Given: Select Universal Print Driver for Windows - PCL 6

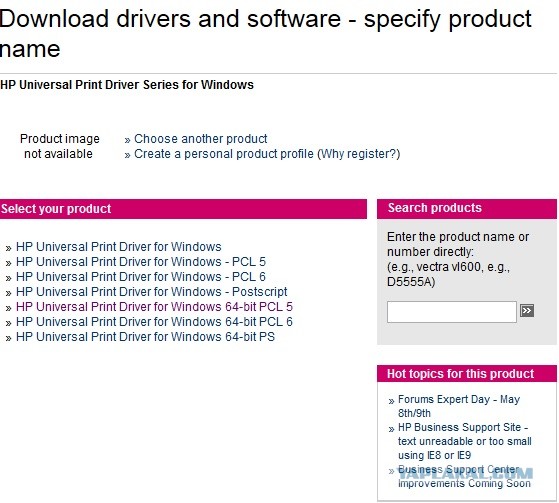Looking at the screenshot, I should pos(141,277).
